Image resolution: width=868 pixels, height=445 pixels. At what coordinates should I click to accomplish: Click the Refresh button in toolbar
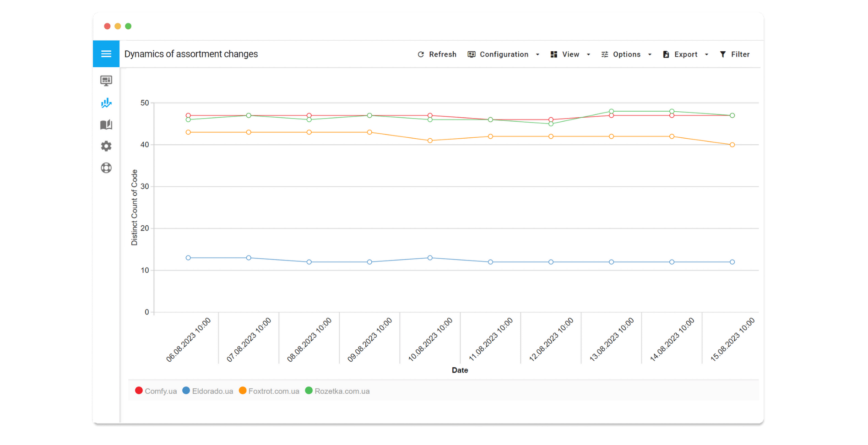[437, 54]
